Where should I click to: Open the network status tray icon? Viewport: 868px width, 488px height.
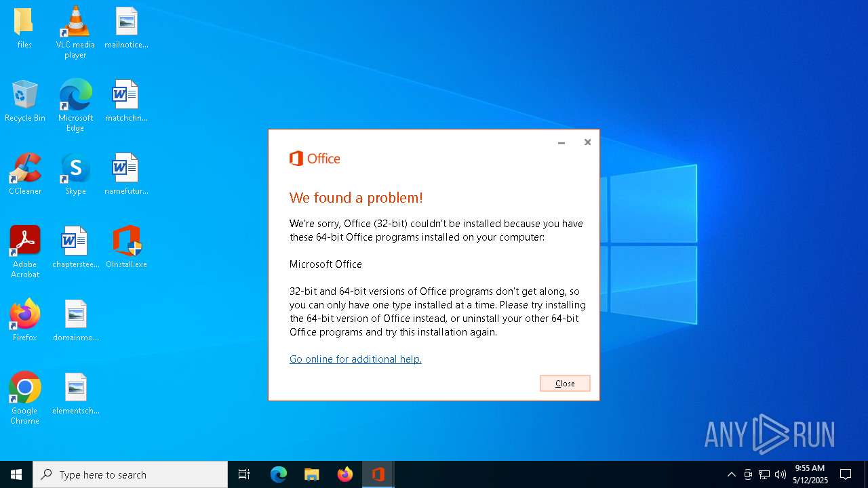pyautogui.click(x=764, y=474)
